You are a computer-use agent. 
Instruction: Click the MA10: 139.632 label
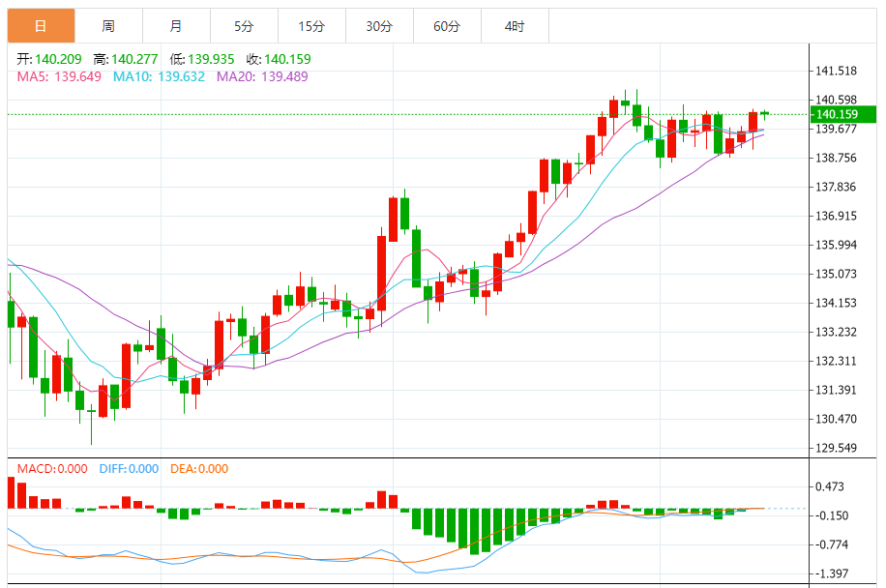tap(159, 76)
